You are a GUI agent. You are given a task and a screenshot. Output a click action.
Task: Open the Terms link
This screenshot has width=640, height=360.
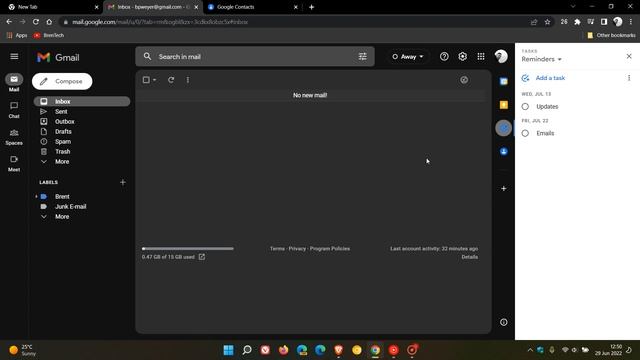click(x=277, y=249)
